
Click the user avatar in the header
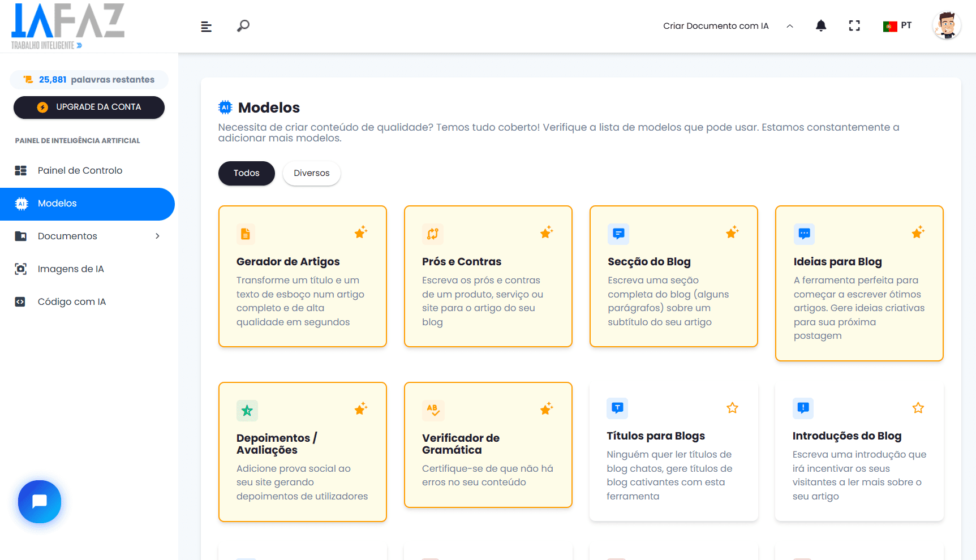click(946, 26)
